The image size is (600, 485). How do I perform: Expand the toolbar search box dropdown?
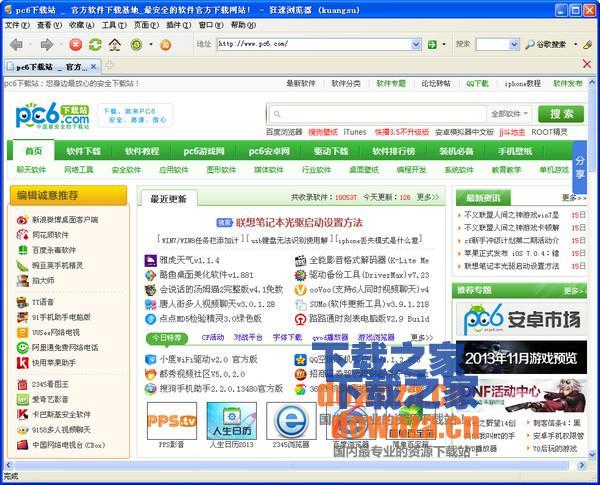pyautogui.click(x=514, y=44)
